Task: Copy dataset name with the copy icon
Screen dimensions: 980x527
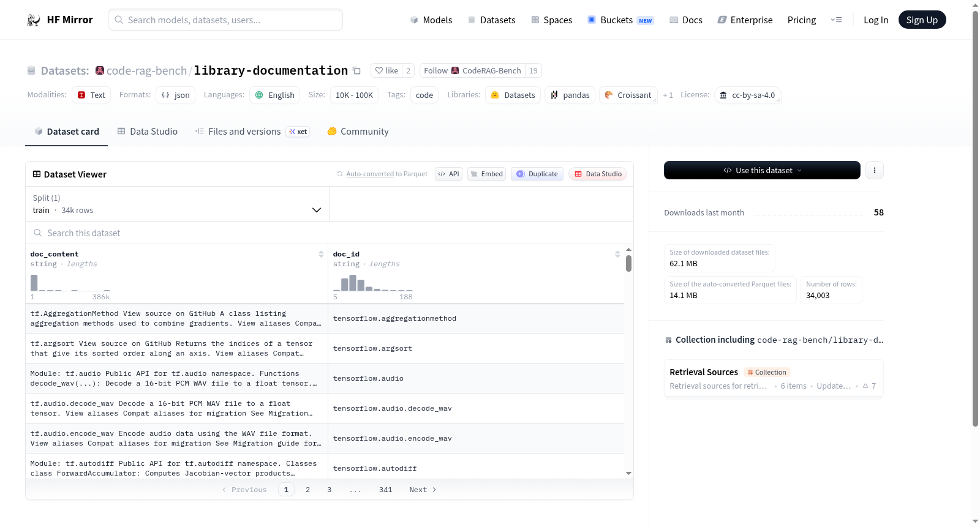Action: 356,70
